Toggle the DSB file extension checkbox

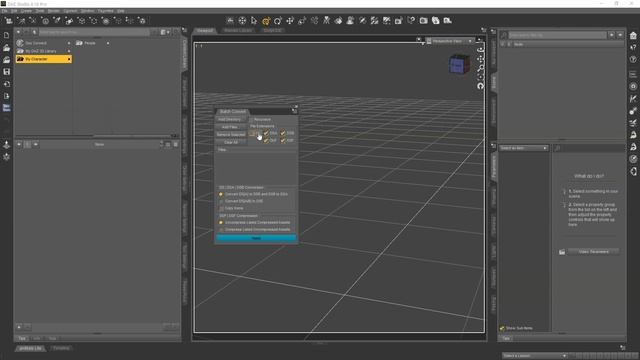(x=283, y=133)
